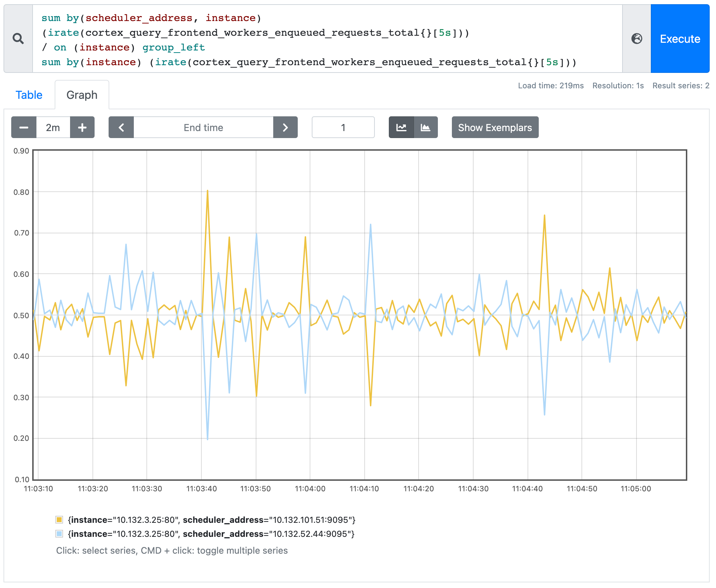Open the resolution value selector
The height and width of the screenshot is (588, 716).
343,127
